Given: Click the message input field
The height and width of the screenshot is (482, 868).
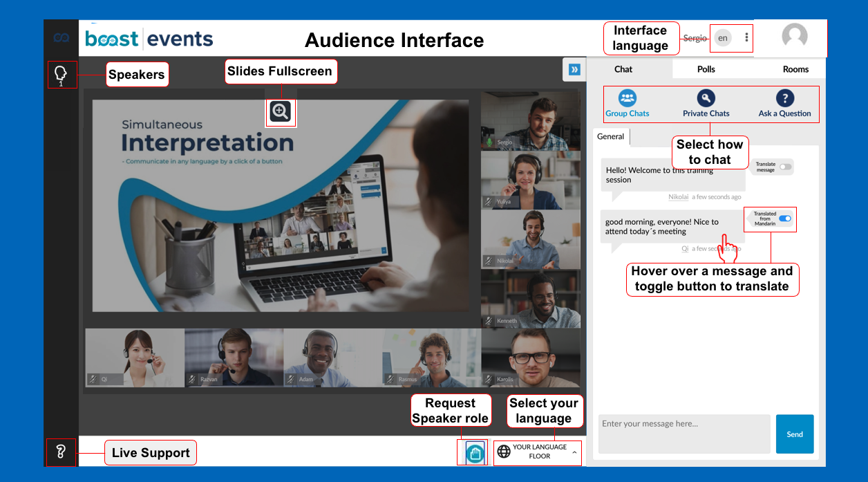Looking at the screenshot, I should coord(683,434).
